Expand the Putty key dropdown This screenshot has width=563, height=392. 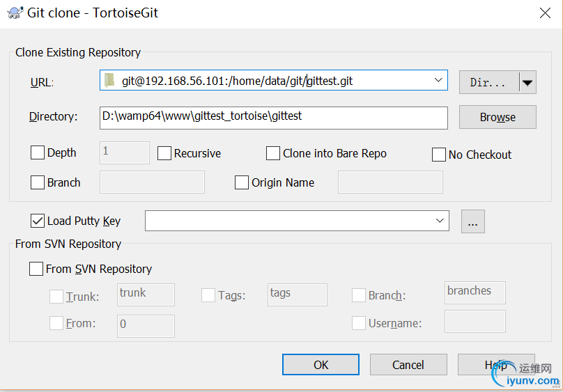pos(440,221)
